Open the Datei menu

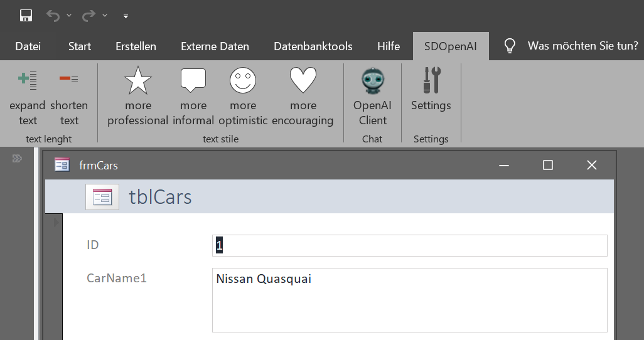[28, 46]
